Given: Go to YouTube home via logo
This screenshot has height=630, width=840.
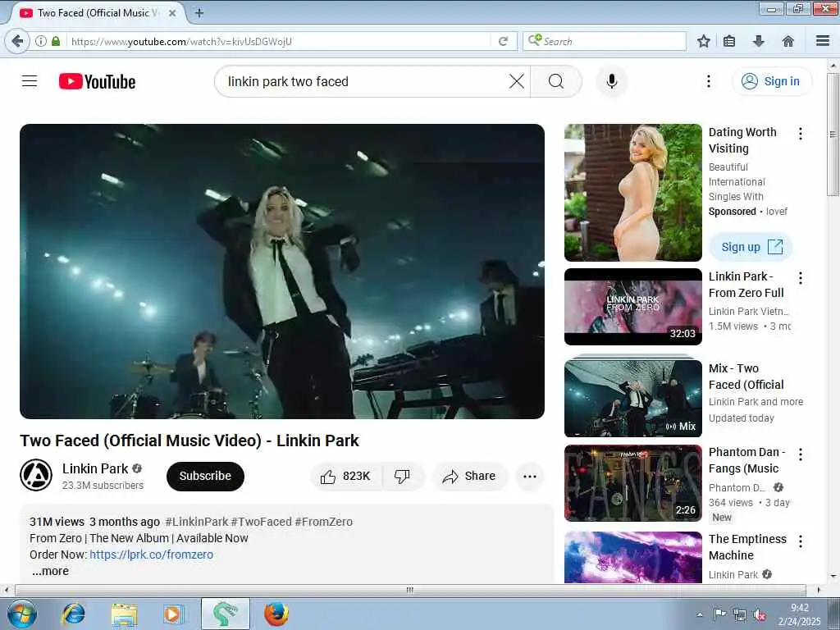Looking at the screenshot, I should (x=97, y=81).
